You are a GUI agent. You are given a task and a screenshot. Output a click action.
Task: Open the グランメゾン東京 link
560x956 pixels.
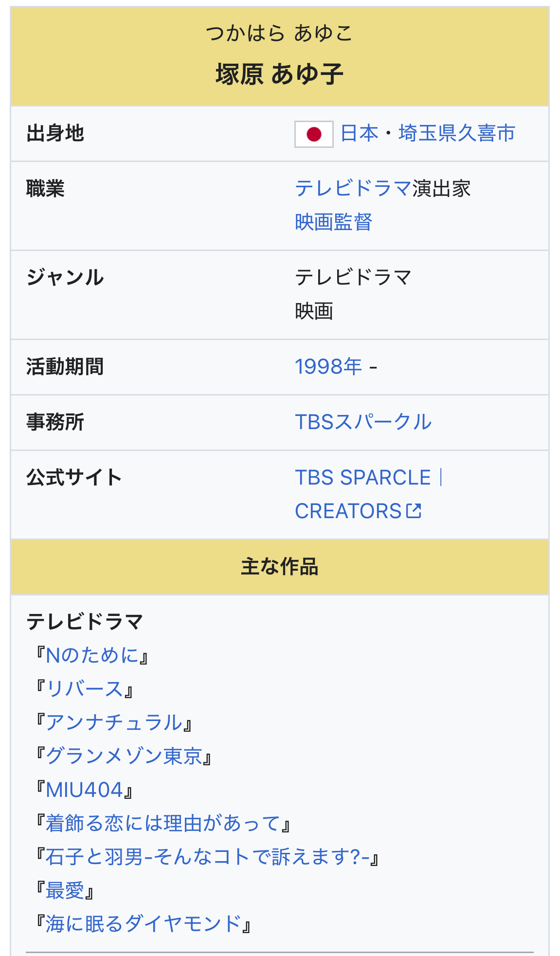point(124,756)
